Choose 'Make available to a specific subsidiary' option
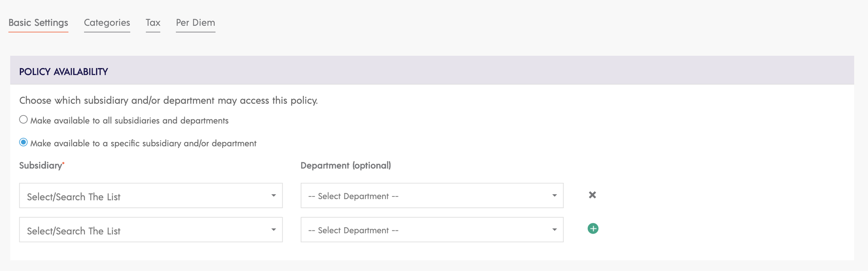The height and width of the screenshot is (271, 868). click(x=24, y=142)
